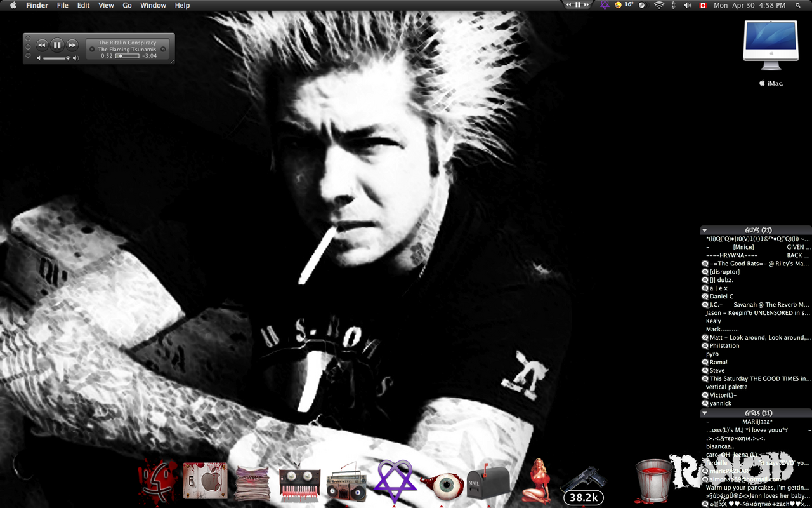Open the Help menu

pos(182,5)
